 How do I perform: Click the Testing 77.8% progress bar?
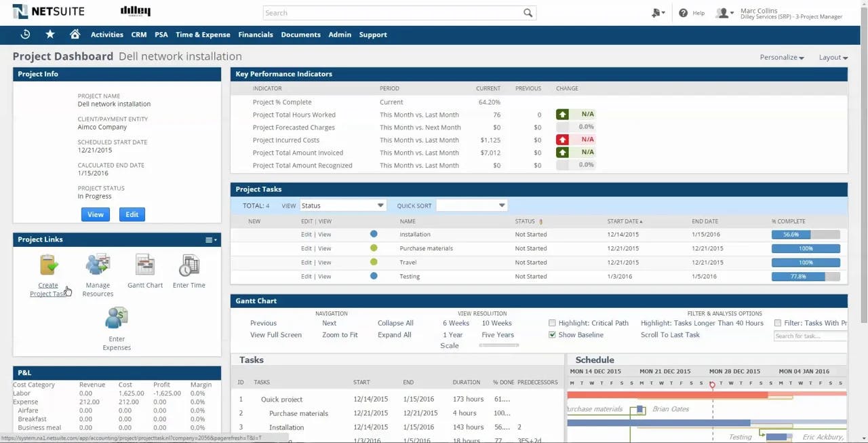point(806,276)
